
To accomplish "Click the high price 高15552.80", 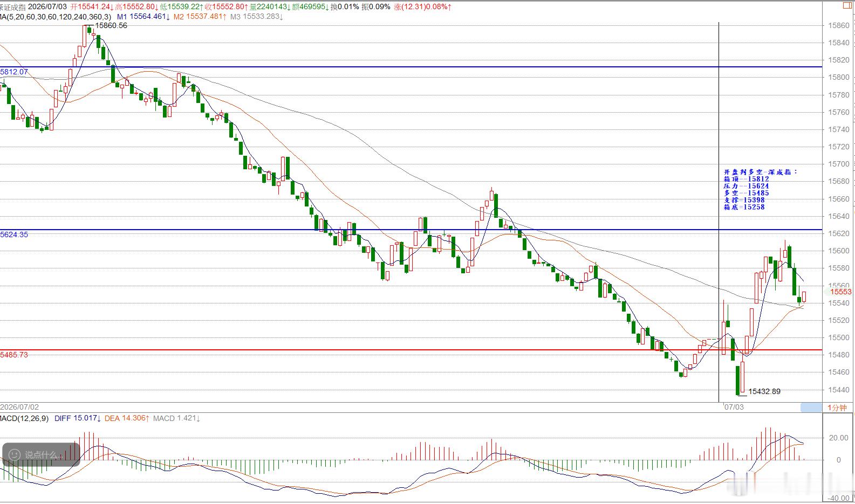I will 137,7.
